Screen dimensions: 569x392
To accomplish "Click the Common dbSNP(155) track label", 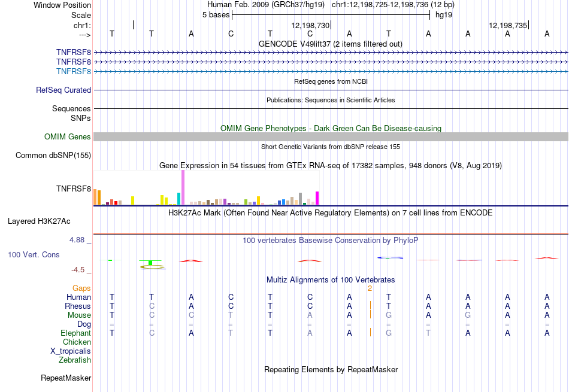I will pyautogui.click(x=53, y=155).
